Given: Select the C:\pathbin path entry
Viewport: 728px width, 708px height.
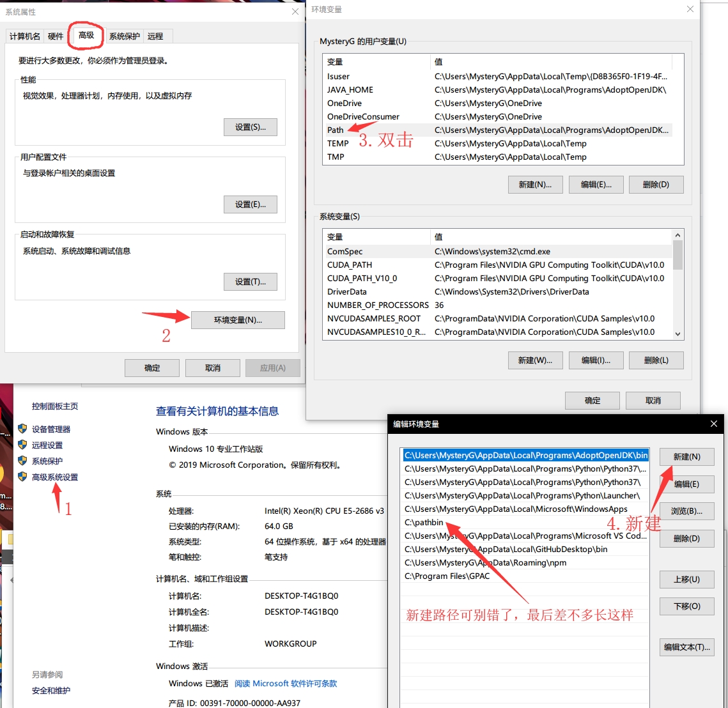Looking at the screenshot, I should (x=424, y=523).
